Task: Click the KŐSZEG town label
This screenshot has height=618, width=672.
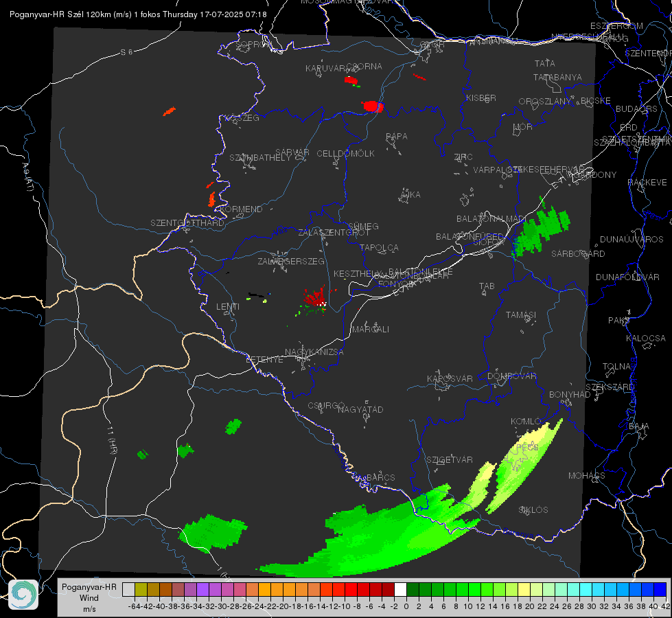Action: pyautogui.click(x=242, y=118)
